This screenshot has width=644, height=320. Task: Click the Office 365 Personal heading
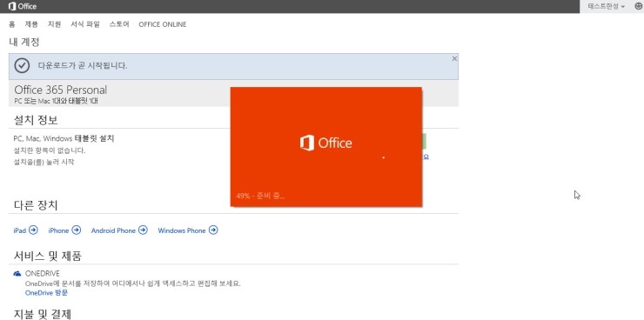tap(60, 90)
